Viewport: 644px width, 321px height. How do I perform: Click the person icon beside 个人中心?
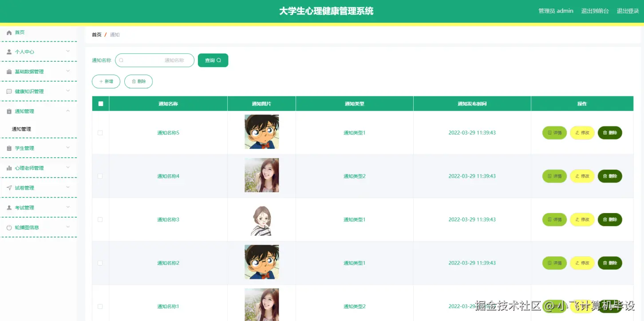click(x=9, y=52)
